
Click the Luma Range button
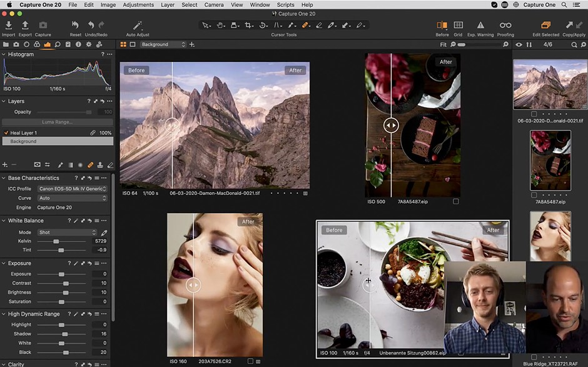(57, 122)
